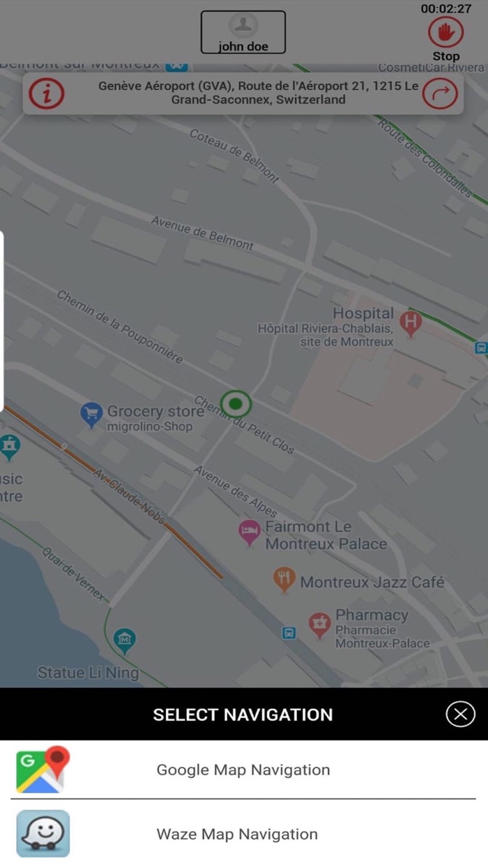Select Waze Map Navigation option
The image size is (488, 868).
[x=243, y=834]
